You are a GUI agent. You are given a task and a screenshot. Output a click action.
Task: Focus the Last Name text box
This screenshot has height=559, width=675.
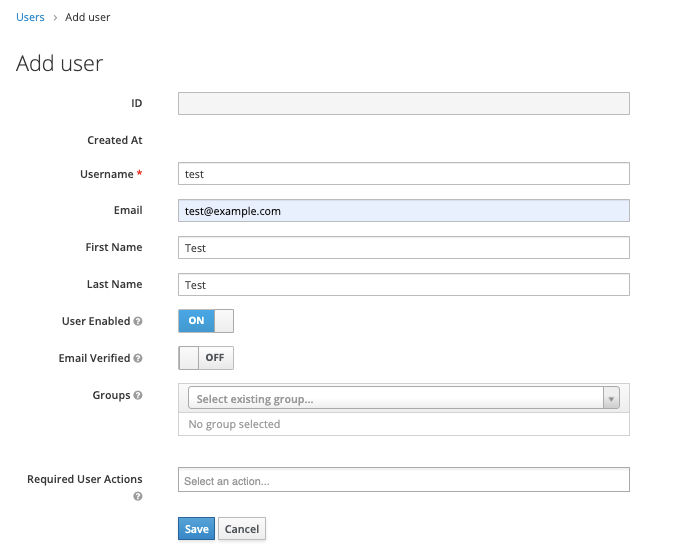404,285
